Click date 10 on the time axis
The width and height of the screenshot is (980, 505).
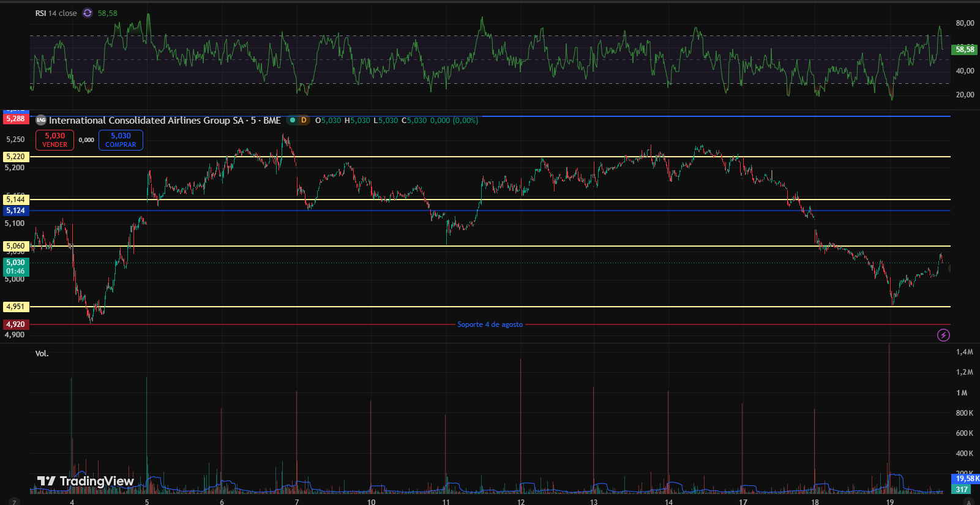(x=372, y=502)
